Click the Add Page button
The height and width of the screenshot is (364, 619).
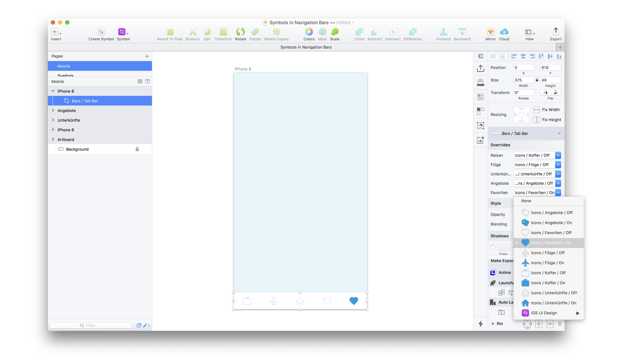[146, 55]
